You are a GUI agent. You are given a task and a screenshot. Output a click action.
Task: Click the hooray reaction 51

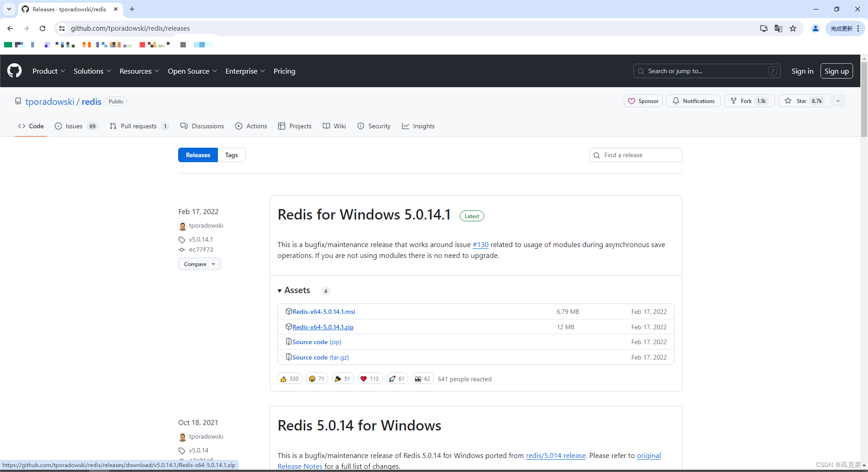click(x=343, y=379)
